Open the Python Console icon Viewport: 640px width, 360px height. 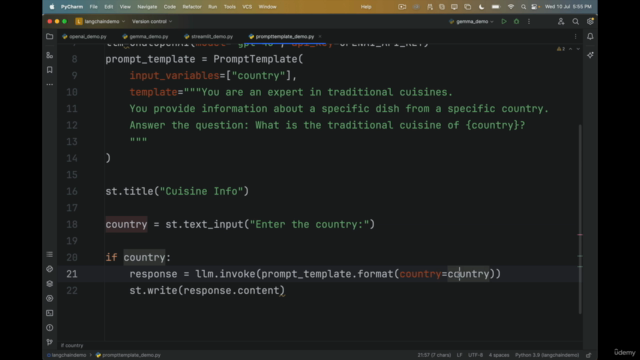coord(49,269)
